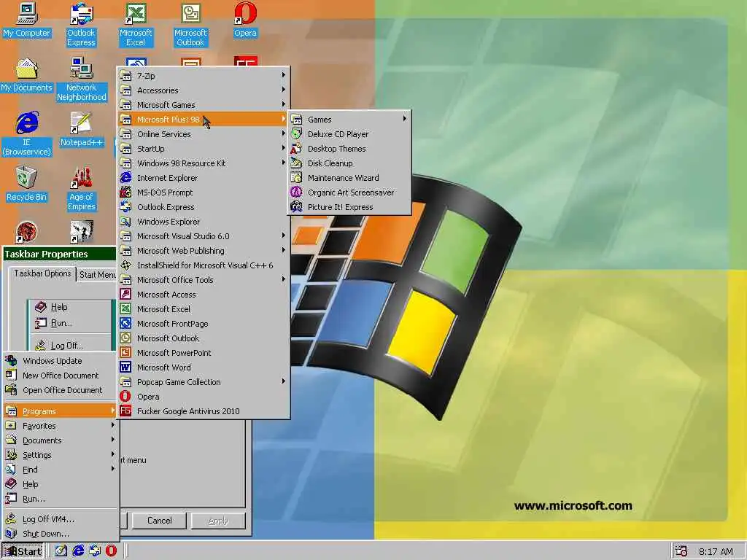Image resolution: width=747 pixels, height=560 pixels.
Task: Click the Microsoft Access icon in Programs
Action: click(x=125, y=295)
